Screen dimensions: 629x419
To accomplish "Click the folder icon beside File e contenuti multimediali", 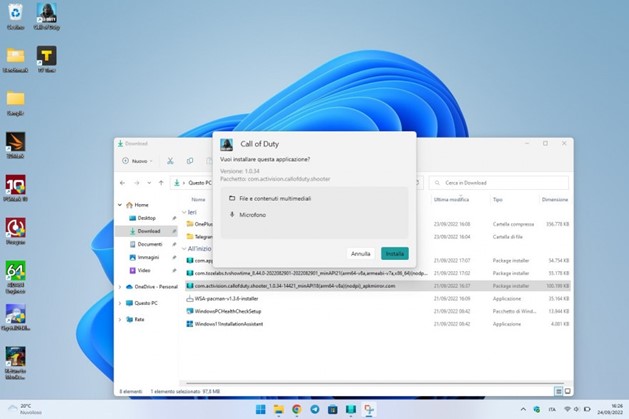I will [x=232, y=198].
